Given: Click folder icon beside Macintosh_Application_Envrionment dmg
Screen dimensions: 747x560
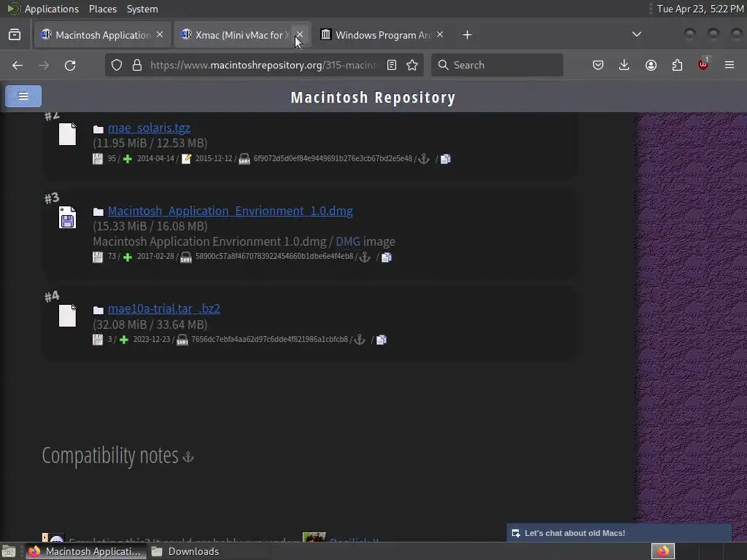Looking at the screenshot, I should (98, 212).
